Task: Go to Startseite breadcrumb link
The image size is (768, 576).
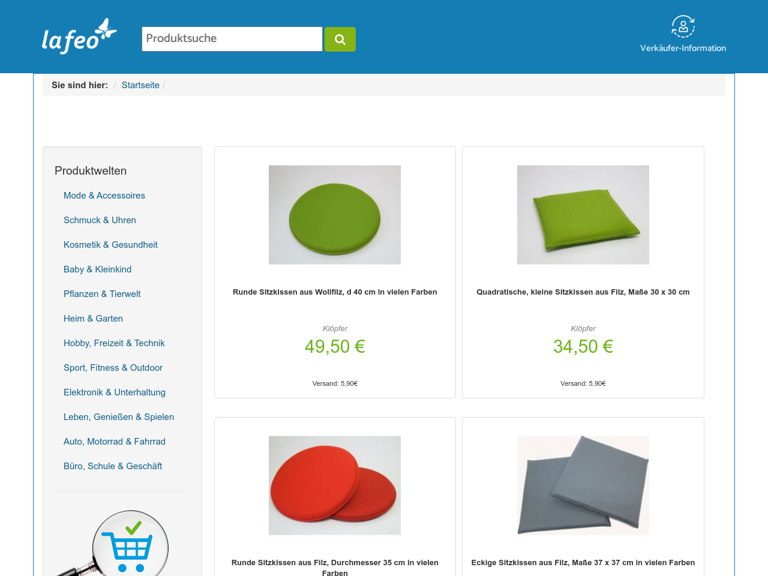Action: (x=140, y=85)
